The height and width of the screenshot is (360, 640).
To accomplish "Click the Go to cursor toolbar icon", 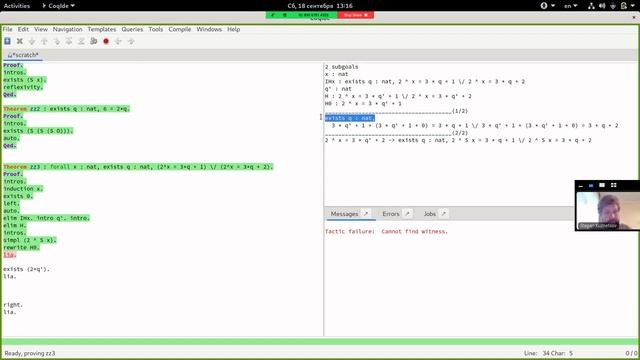I will click(x=57, y=41).
